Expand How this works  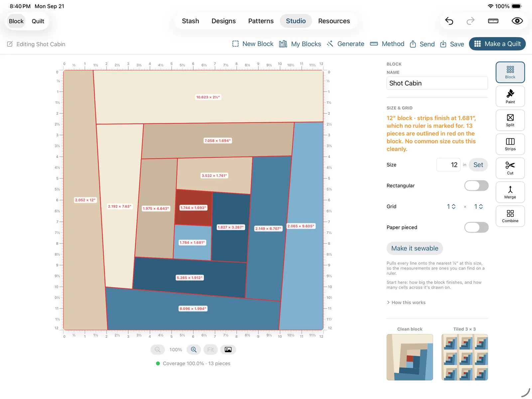(406, 303)
